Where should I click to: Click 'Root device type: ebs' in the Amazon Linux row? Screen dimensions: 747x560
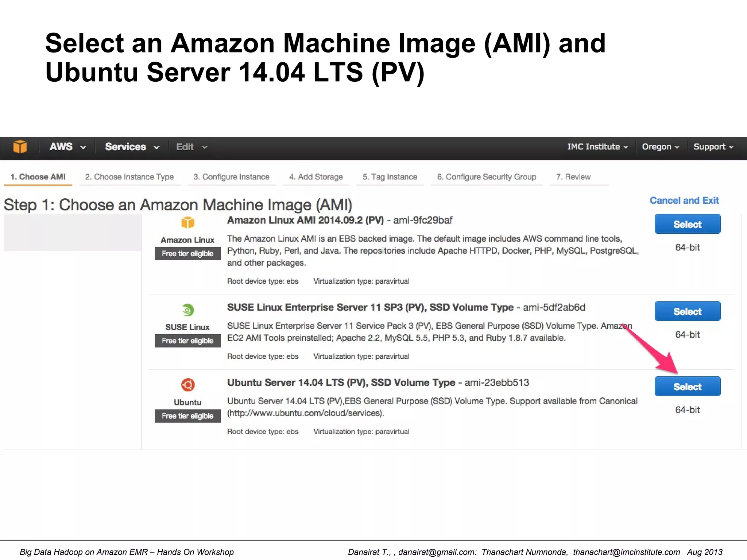click(263, 281)
